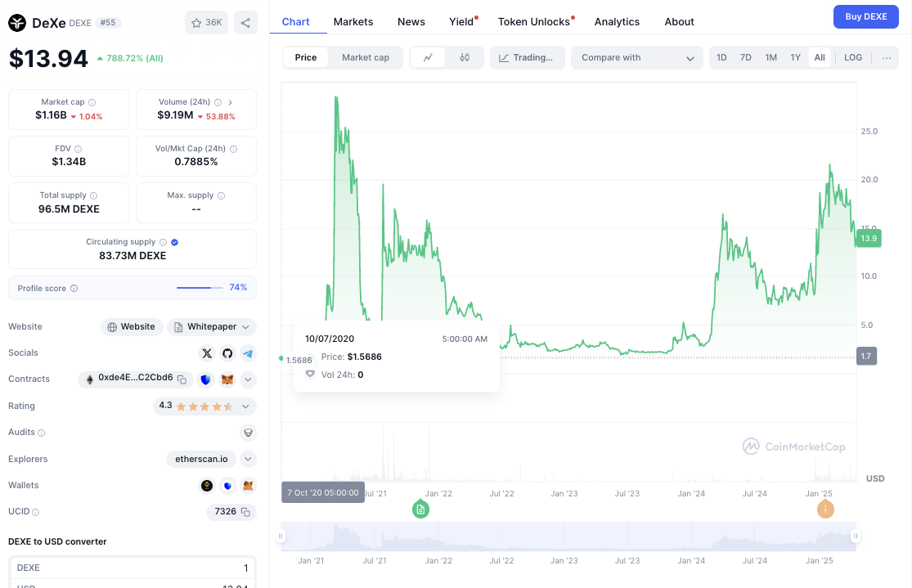Show Audits info icon
The width and height of the screenshot is (912, 588).
click(x=41, y=433)
